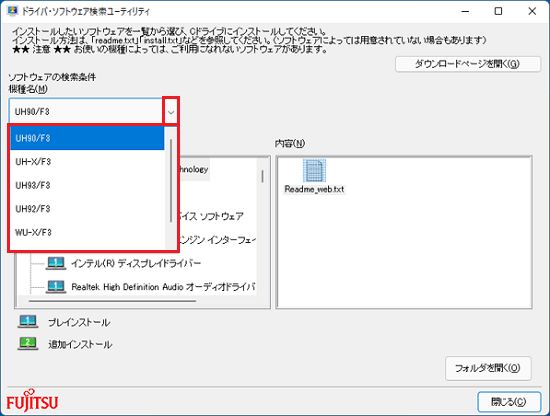Click the ダウンロードページを開く button
This screenshot has height=416, width=550.
tap(468, 64)
